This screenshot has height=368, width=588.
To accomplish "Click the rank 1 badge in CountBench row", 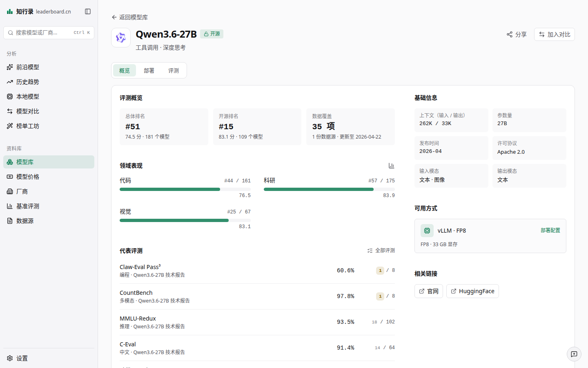I will (380, 296).
